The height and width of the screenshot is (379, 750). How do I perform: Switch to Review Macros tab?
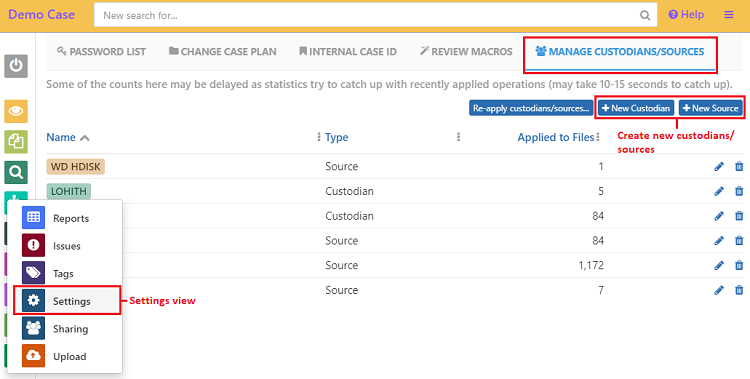pos(466,51)
